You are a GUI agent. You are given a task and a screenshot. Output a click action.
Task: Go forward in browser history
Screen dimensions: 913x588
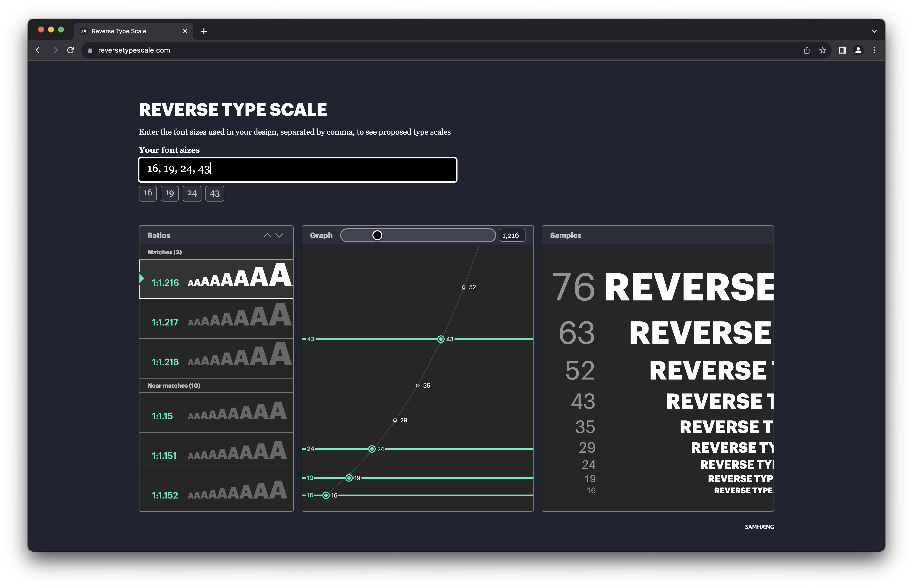(55, 50)
